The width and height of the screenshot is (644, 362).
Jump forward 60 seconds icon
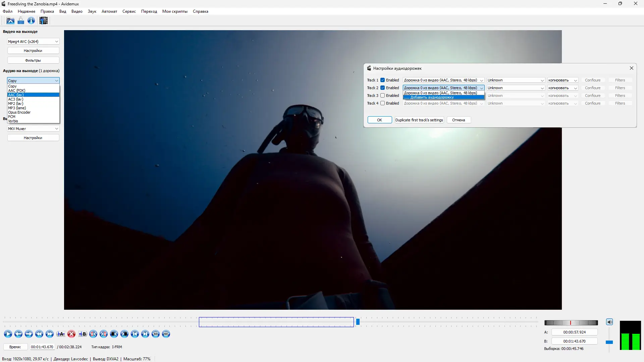point(166,334)
